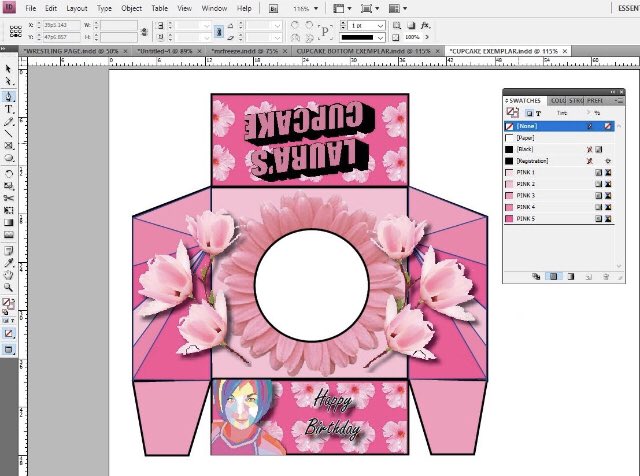
Task: Toggle fill and stroke box in the toolbox
Action: (x=8, y=303)
